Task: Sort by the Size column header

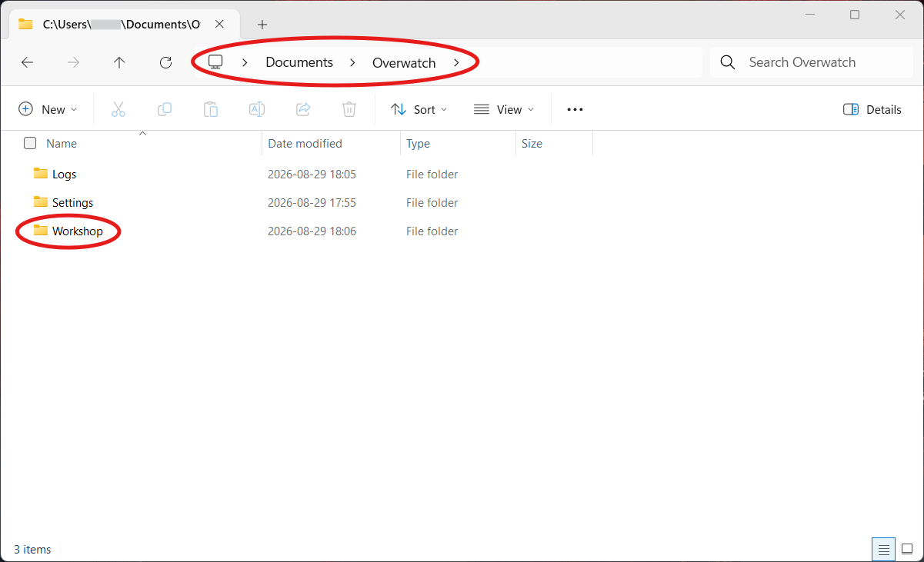Action: (532, 143)
